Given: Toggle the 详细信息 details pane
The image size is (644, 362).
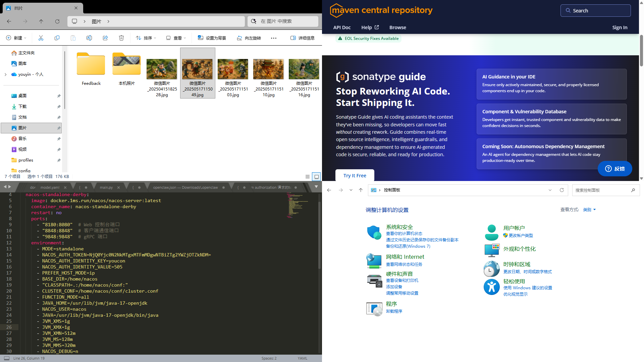Looking at the screenshot, I should point(302,38).
